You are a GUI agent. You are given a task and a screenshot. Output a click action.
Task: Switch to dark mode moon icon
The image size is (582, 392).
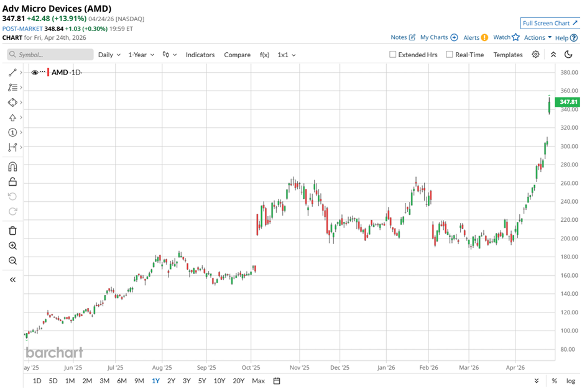[568, 55]
